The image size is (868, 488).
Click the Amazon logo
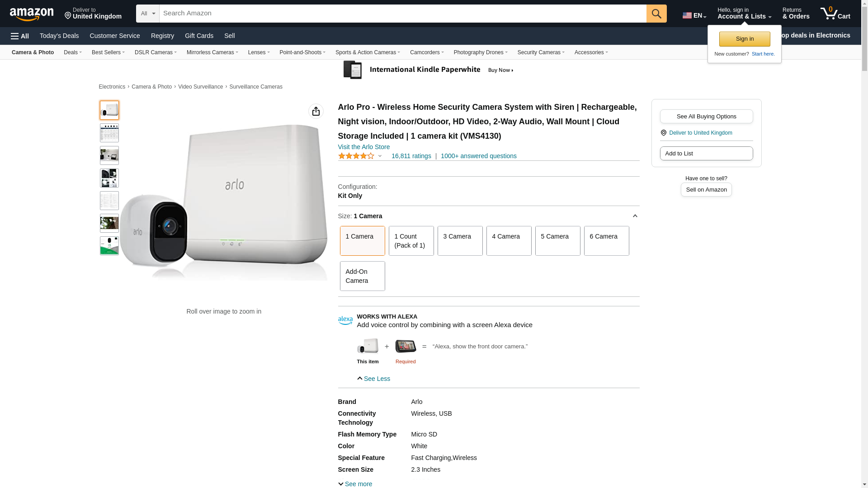click(x=32, y=14)
